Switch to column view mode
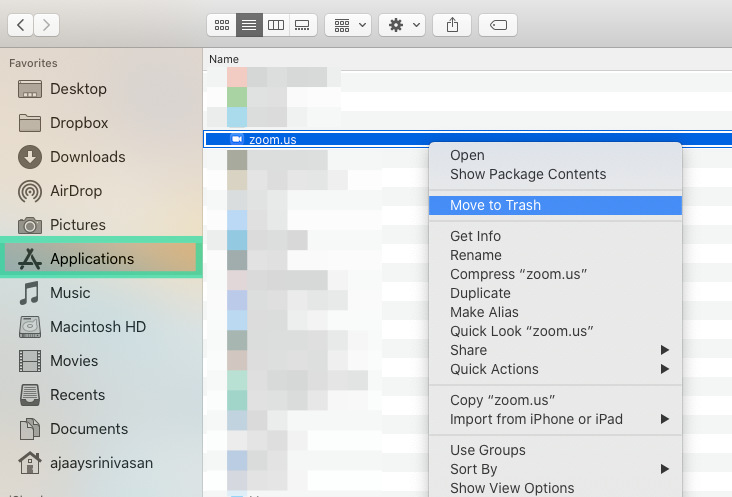Screen dimensions: 732x497 pos(277,24)
